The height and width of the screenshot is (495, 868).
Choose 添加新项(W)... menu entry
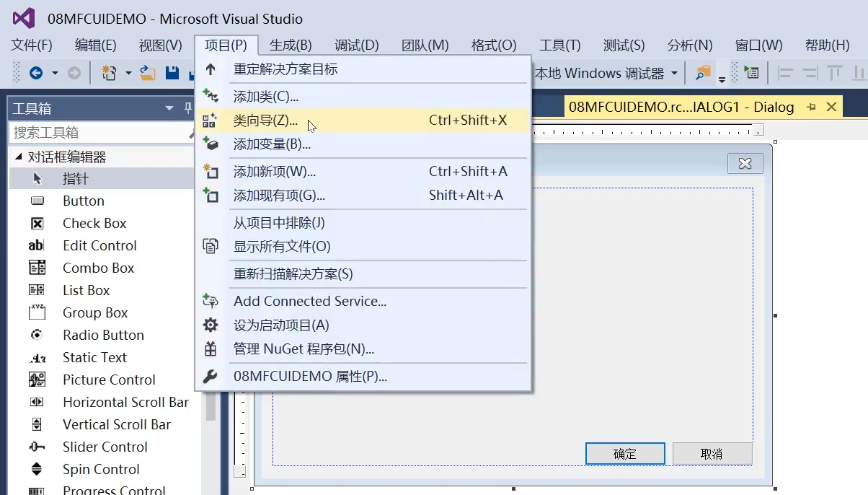(x=363, y=172)
